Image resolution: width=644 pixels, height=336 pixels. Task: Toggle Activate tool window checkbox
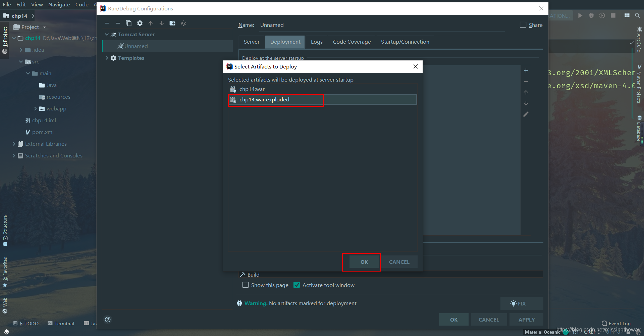[297, 285]
